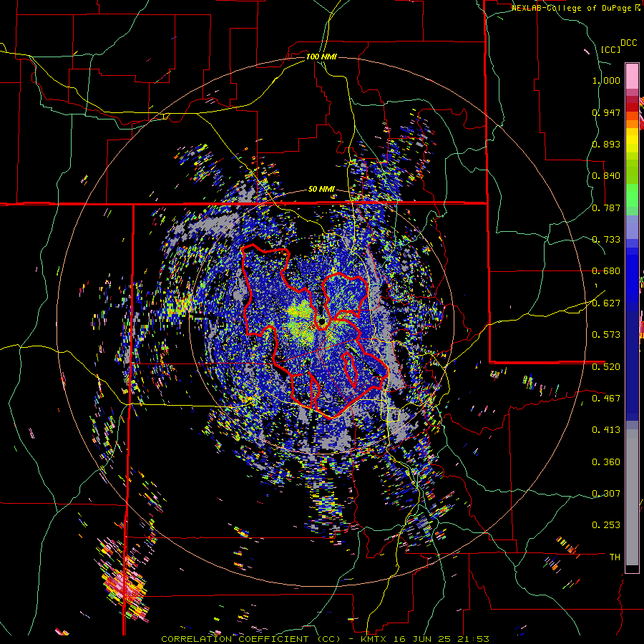Click the 0.840 scale value
This screenshot has height=644, width=644.
pos(606,175)
